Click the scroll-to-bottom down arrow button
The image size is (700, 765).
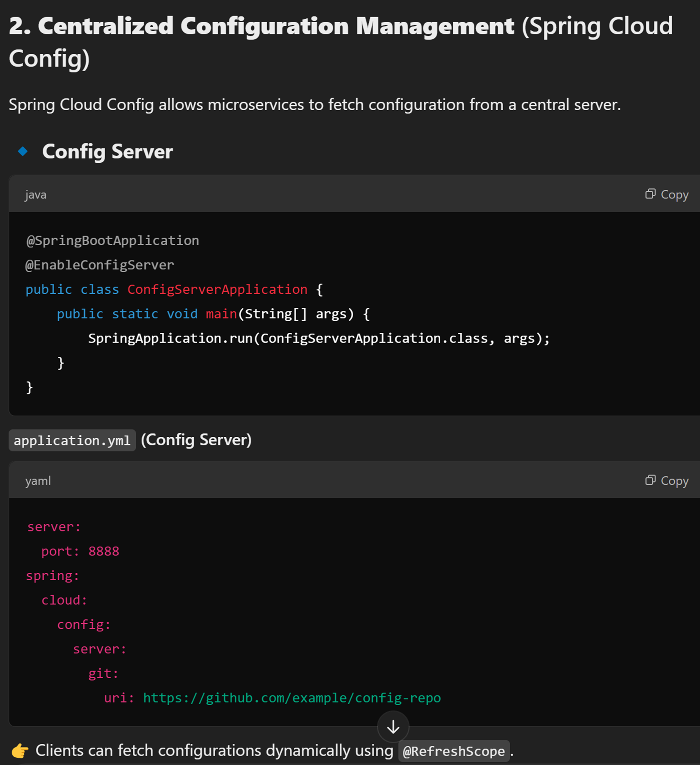[393, 727]
